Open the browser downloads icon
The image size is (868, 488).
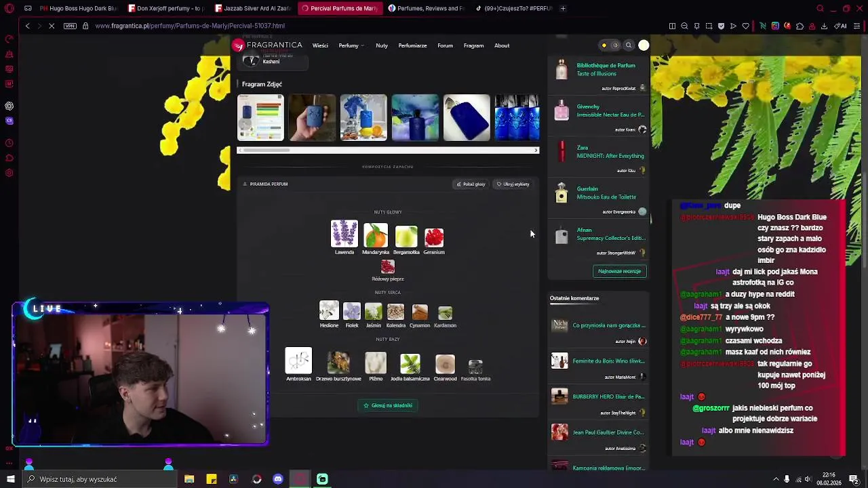pos(824,26)
